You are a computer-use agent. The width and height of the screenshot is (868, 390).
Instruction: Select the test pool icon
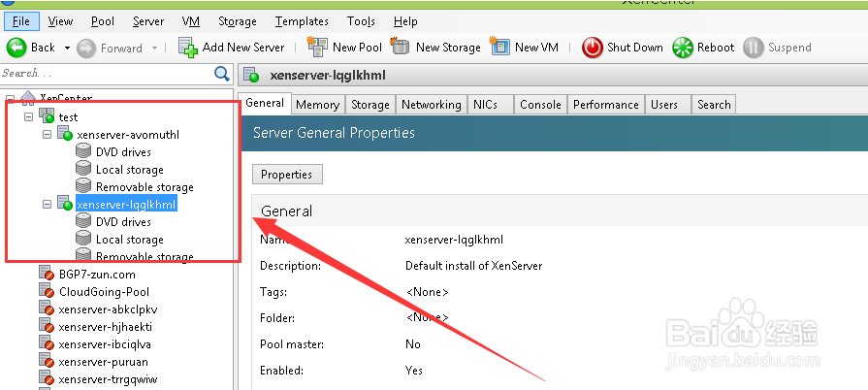click(x=48, y=116)
